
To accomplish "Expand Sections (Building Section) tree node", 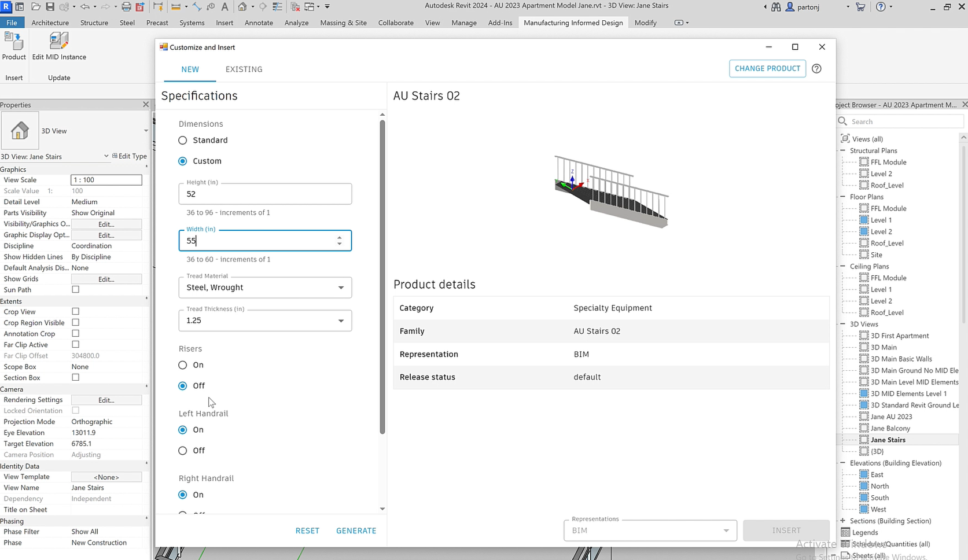I will [843, 521].
